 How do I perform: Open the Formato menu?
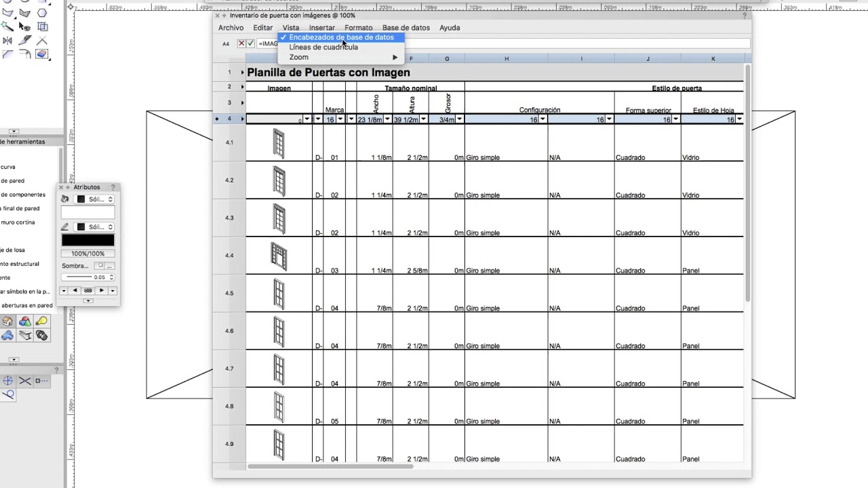(x=359, y=28)
